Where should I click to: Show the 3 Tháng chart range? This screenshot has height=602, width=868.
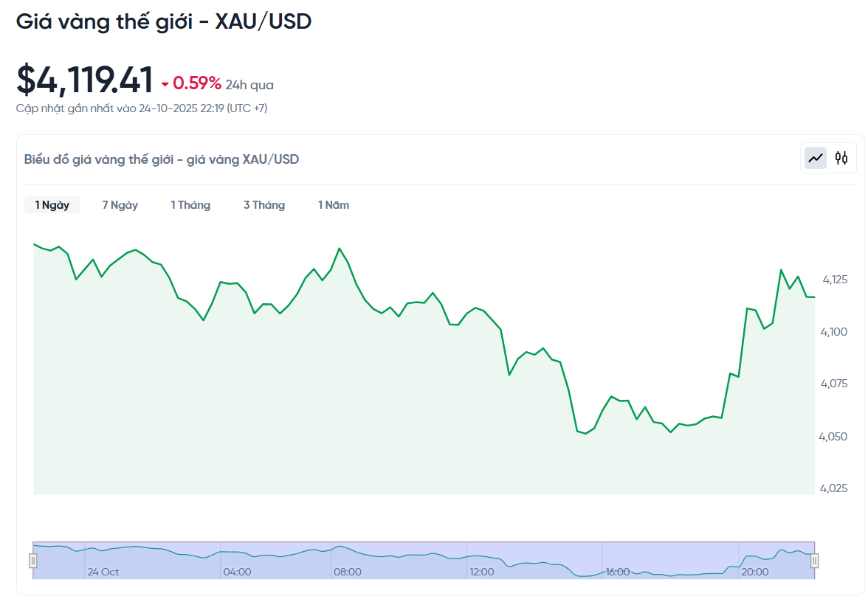click(264, 205)
